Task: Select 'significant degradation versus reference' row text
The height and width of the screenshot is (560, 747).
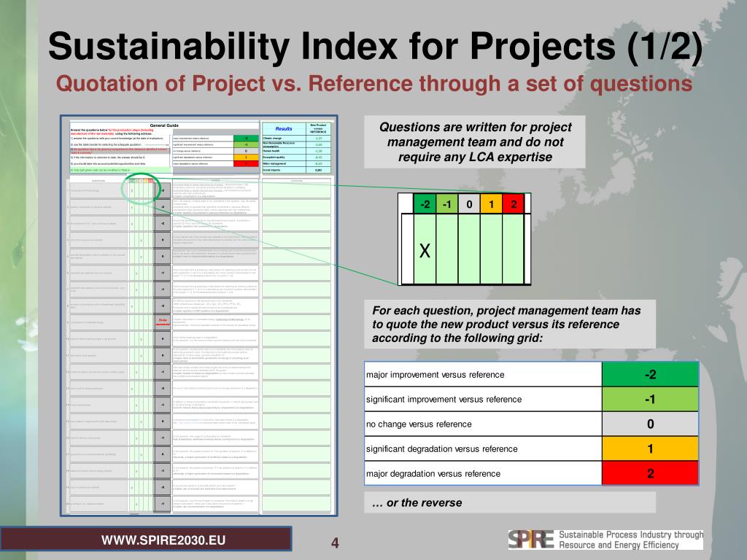Action: tap(441, 449)
